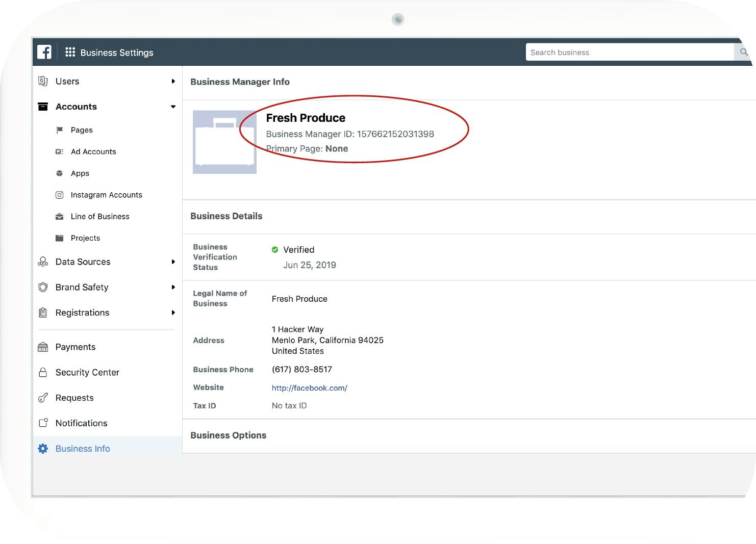Click the Projects folder icon
The width and height of the screenshot is (756, 544).
point(60,238)
